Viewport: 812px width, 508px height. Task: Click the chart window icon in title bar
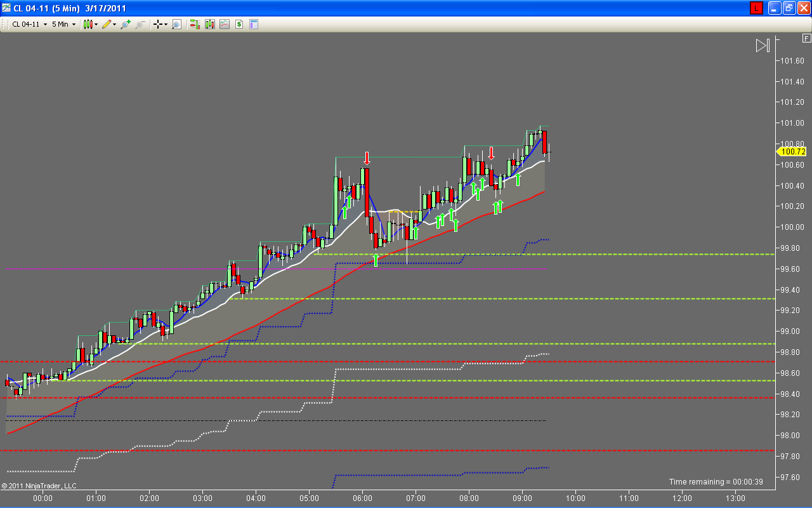[x=6, y=8]
